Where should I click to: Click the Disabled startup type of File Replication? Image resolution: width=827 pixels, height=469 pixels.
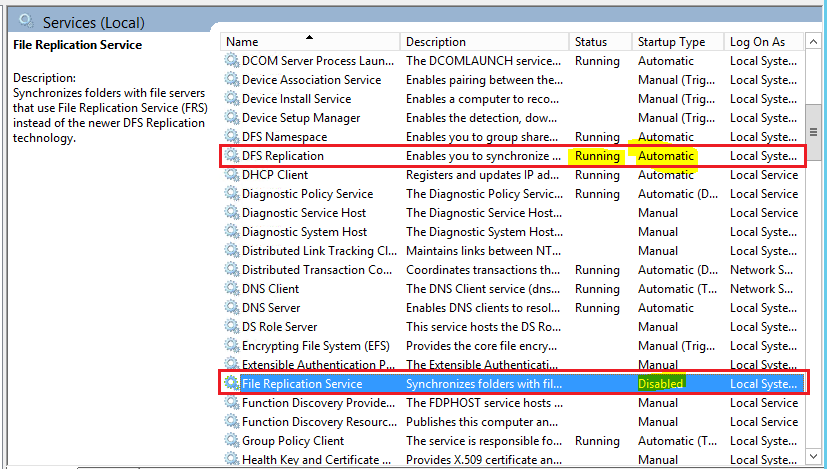660,384
